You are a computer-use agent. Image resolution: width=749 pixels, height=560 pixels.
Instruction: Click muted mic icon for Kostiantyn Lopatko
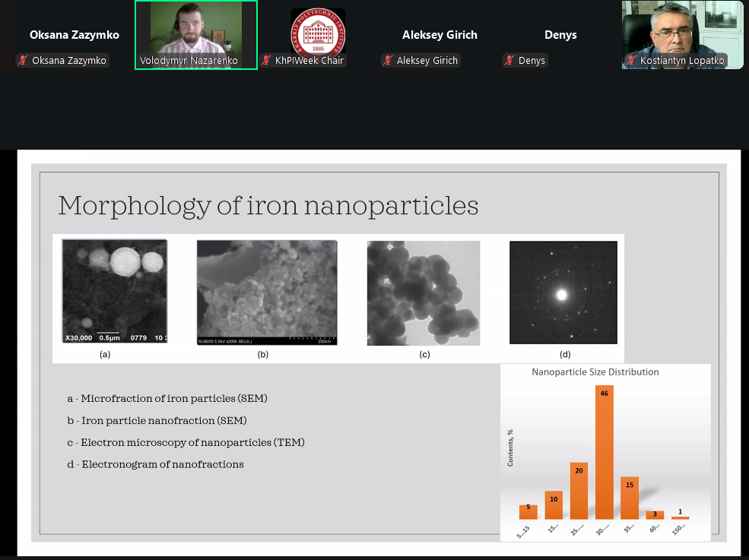(631, 60)
